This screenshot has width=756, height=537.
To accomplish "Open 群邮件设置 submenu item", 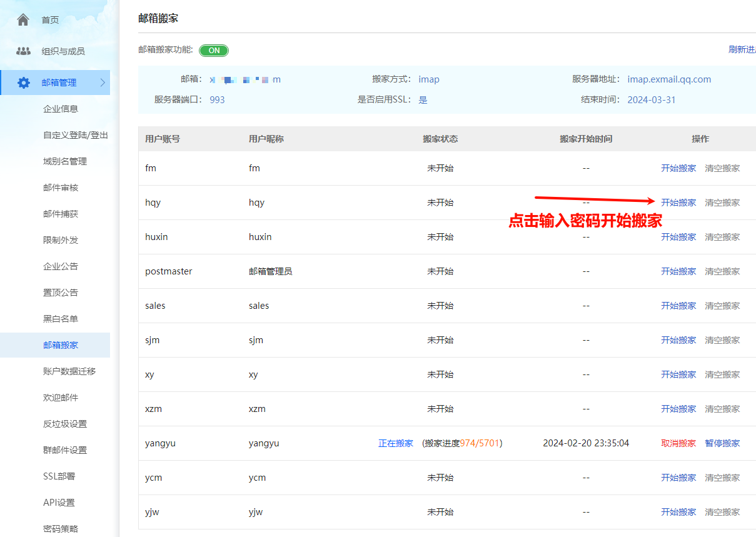I will pyautogui.click(x=65, y=450).
